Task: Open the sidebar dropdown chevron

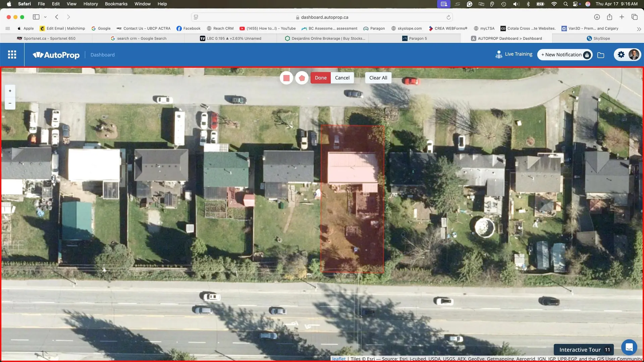Action: 45,17
